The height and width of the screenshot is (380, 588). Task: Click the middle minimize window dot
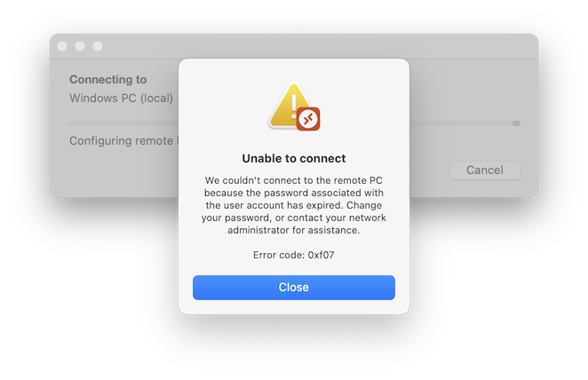pos(80,46)
